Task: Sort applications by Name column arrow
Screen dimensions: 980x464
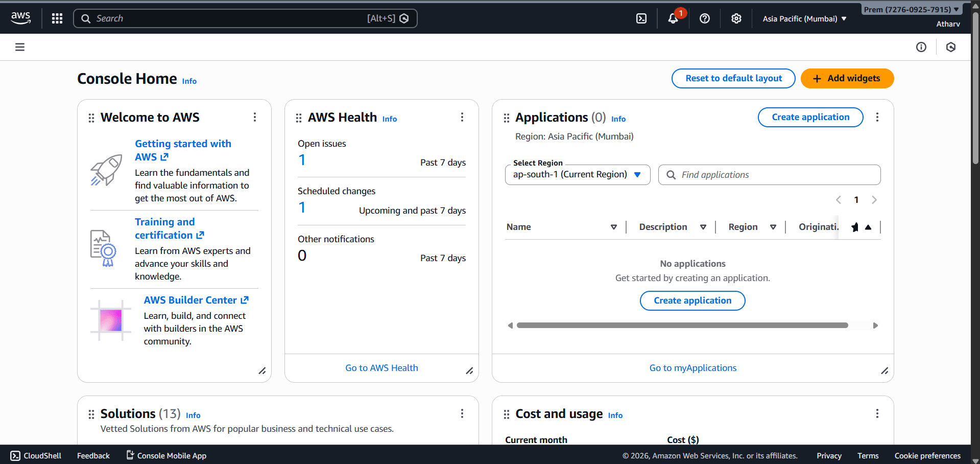Action: [x=614, y=227]
